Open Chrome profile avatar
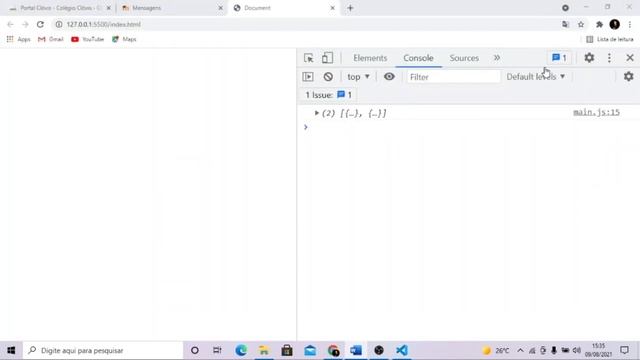The height and width of the screenshot is (360, 640). 615,24
